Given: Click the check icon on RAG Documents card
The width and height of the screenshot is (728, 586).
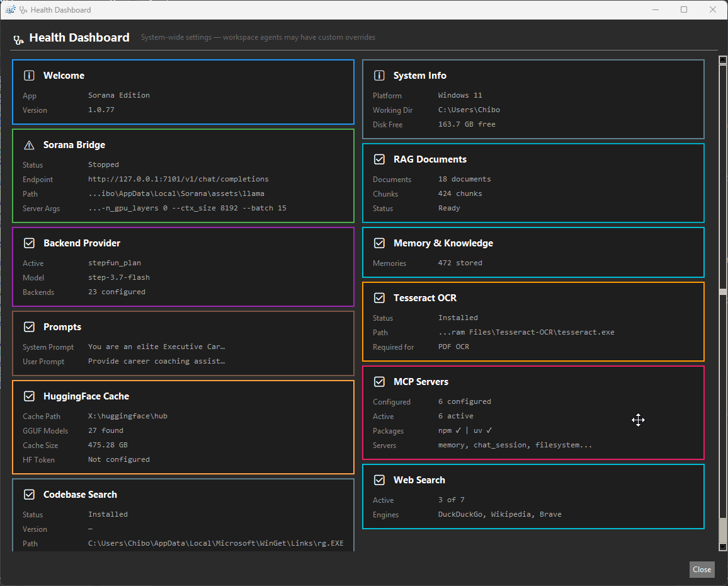Looking at the screenshot, I should pos(379,159).
